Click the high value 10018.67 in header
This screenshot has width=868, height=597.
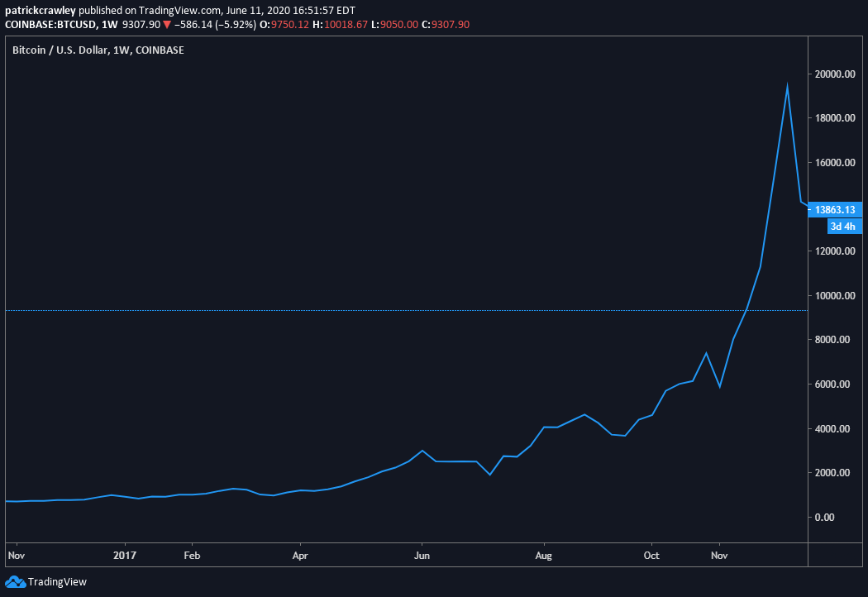346,24
